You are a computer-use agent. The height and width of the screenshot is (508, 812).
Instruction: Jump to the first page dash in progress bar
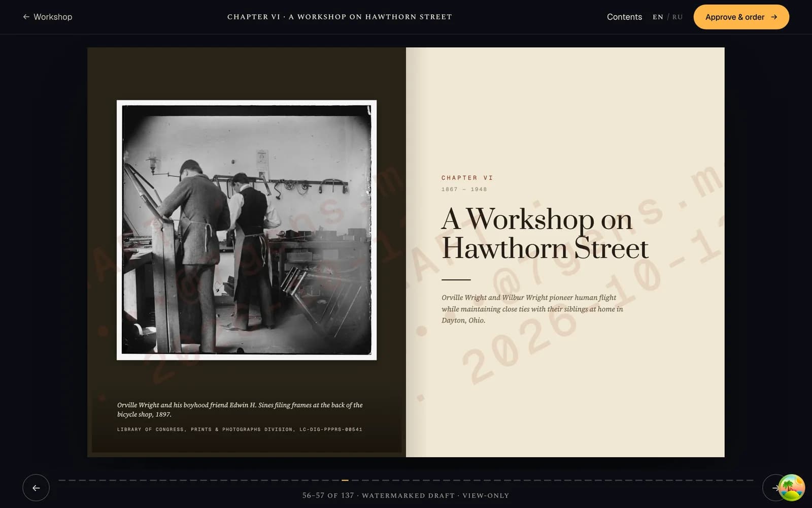[x=62, y=480]
